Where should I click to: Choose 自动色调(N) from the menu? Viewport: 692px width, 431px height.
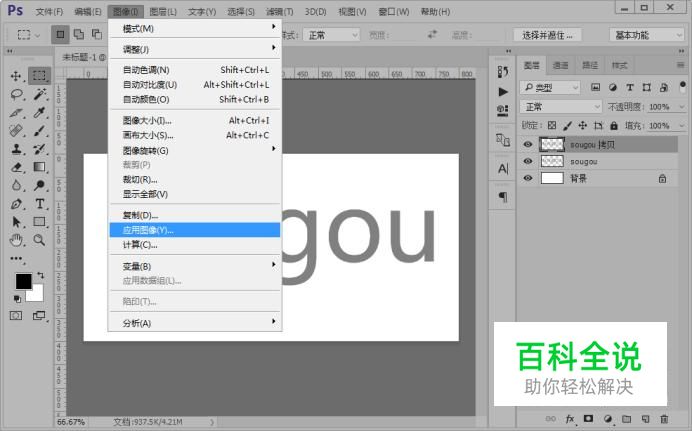point(195,70)
